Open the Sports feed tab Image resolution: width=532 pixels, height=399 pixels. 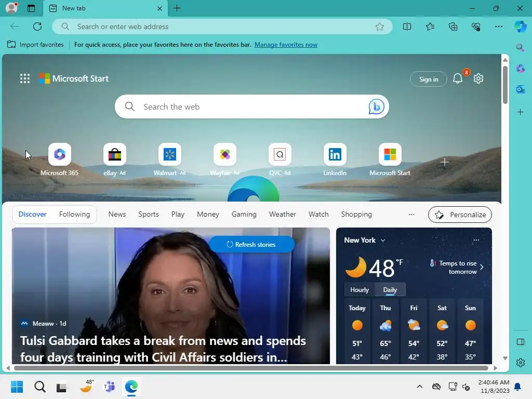coord(148,214)
